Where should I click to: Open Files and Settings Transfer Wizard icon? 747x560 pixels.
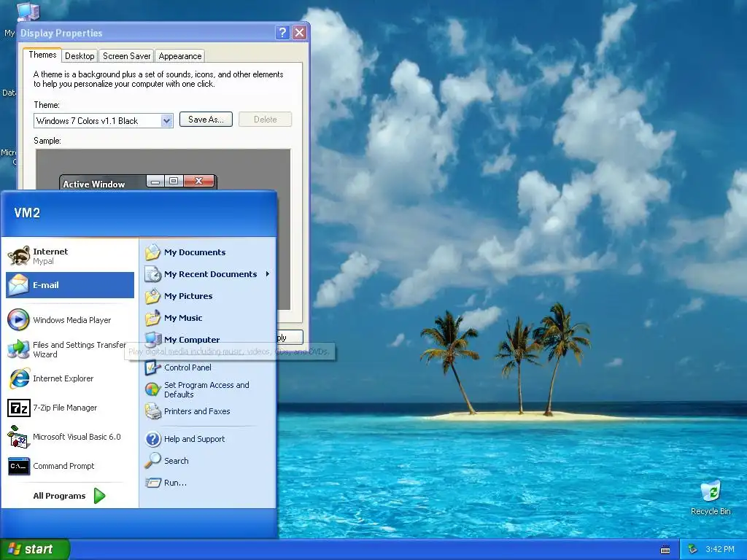pos(18,349)
